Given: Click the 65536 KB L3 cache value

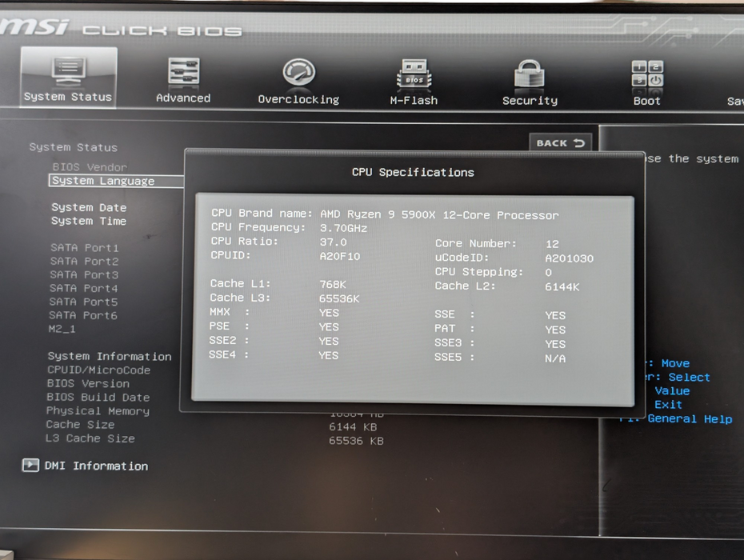Looking at the screenshot, I should [356, 441].
